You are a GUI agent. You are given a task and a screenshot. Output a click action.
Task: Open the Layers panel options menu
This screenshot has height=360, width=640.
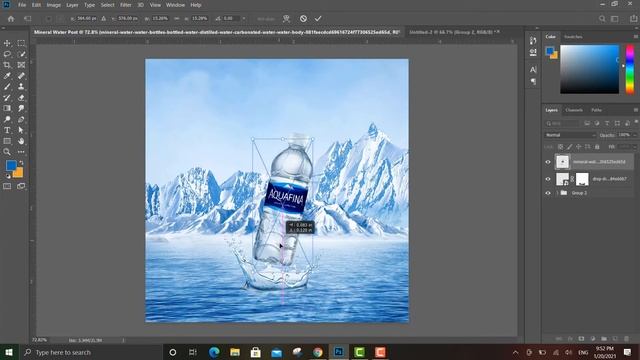pyautogui.click(x=635, y=110)
